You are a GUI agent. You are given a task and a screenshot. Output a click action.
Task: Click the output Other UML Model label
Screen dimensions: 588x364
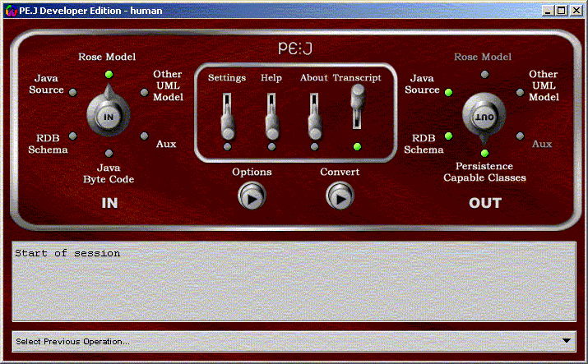[x=544, y=85]
